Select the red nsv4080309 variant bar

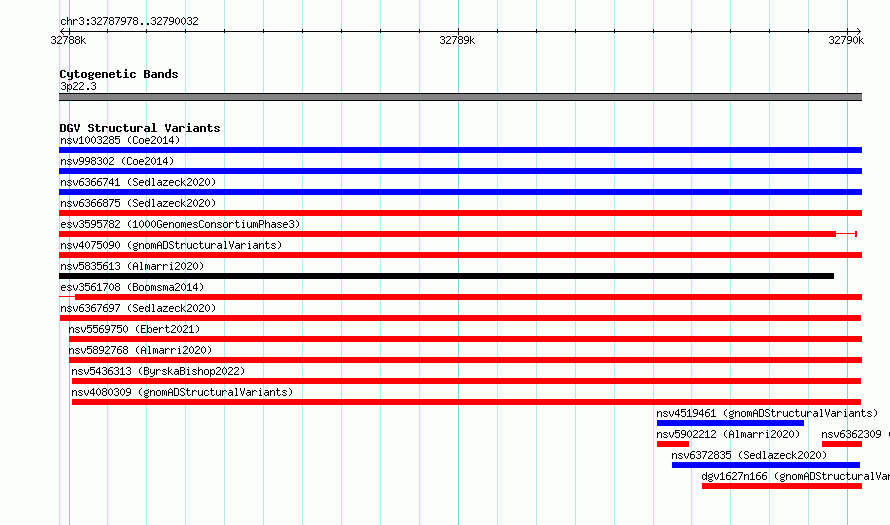(x=467, y=402)
